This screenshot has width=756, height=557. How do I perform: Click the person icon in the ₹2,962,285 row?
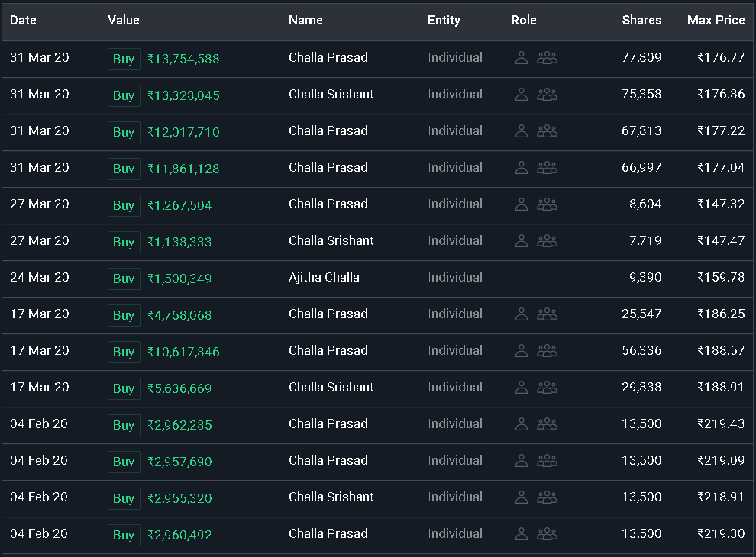pyautogui.click(x=522, y=424)
